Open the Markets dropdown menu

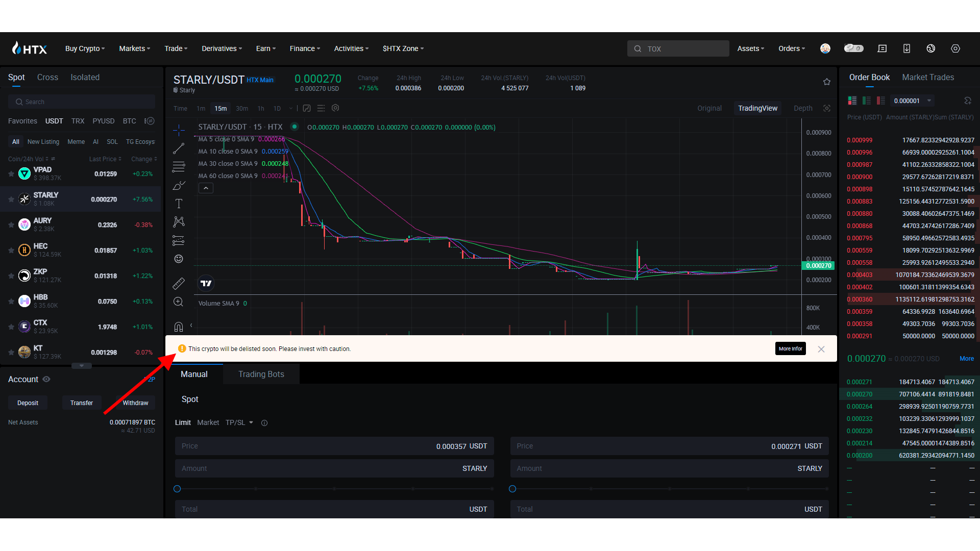(x=135, y=48)
